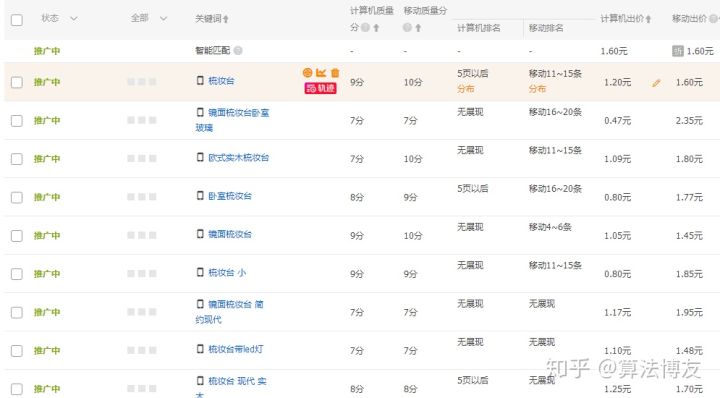Select the 卧室梳妆台 row checkbox
This screenshot has height=398, width=720.
[x=17, y=197]
